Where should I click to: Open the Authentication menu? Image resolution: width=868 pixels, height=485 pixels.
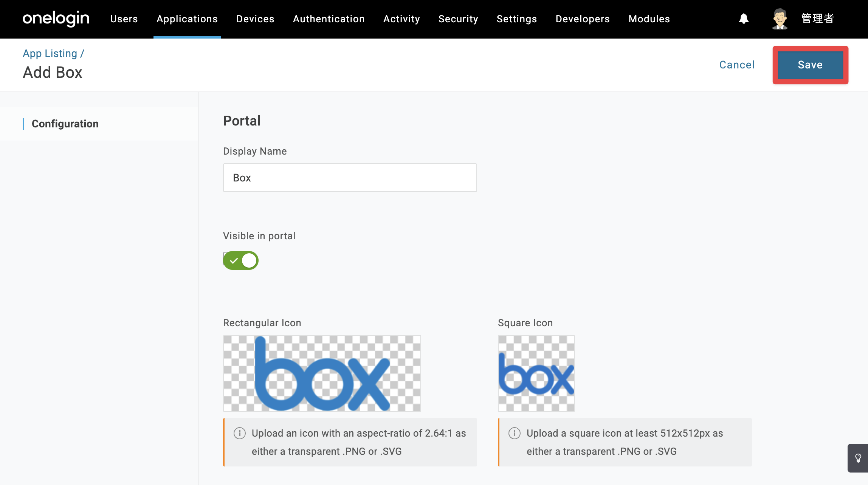click(329, 19)
